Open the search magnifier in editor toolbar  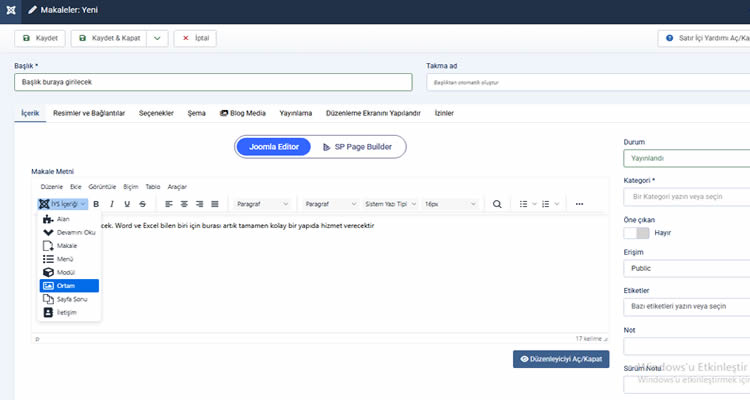[x=497, y=204]
